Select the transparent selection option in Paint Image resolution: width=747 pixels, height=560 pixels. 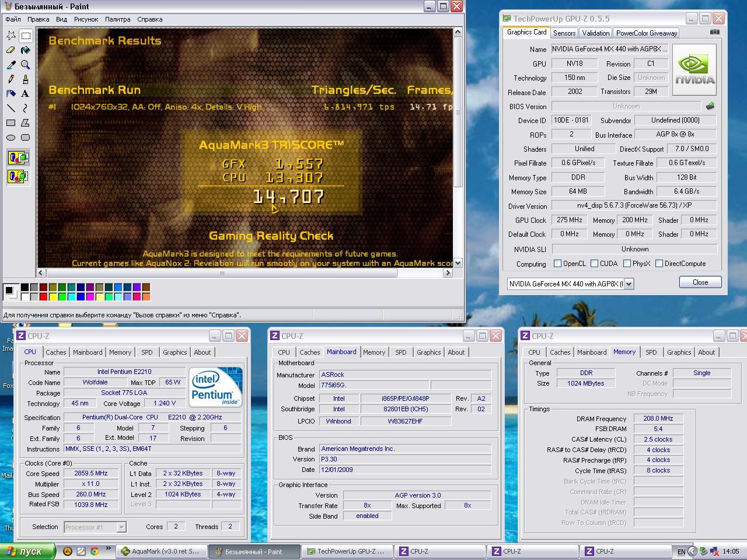tap(18, 176)
